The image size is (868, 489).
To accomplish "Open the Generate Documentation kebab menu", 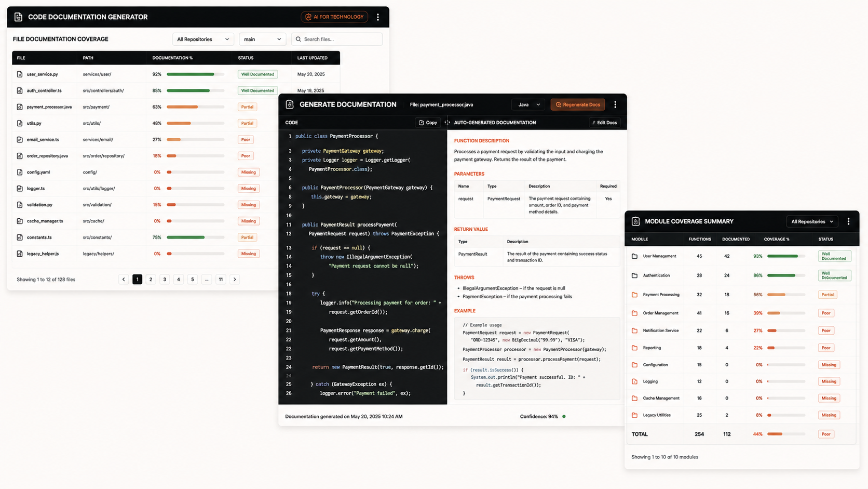I will [x=615, y=104].
